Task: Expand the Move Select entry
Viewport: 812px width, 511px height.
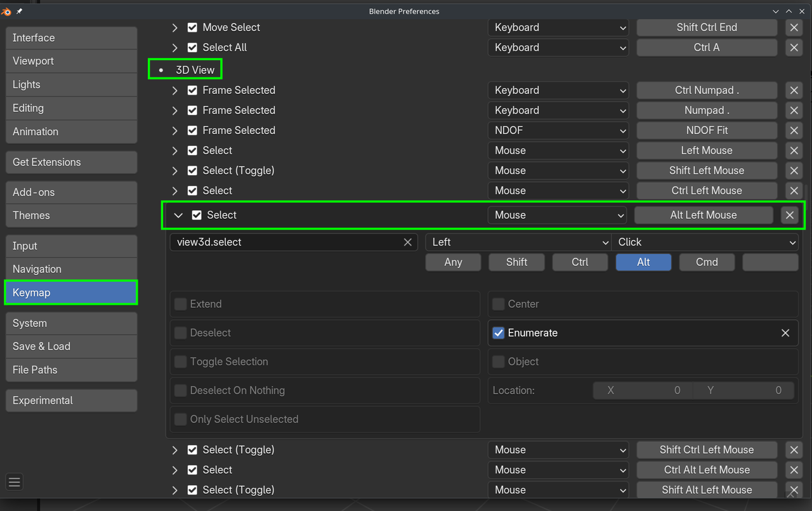Action: coord(175,27)
